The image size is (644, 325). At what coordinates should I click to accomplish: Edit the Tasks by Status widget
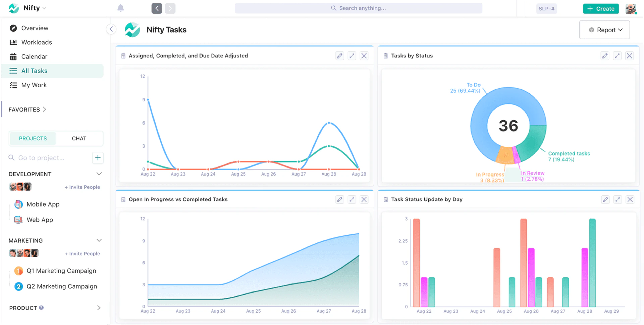605,56
